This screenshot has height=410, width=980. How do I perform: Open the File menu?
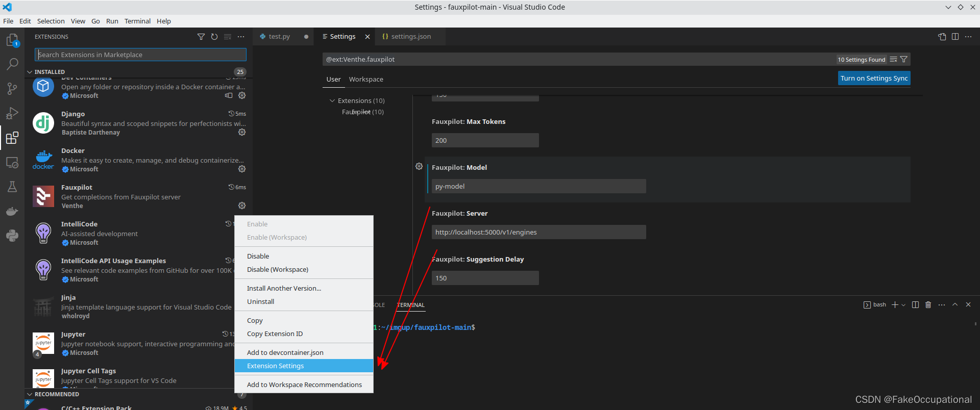8,21
